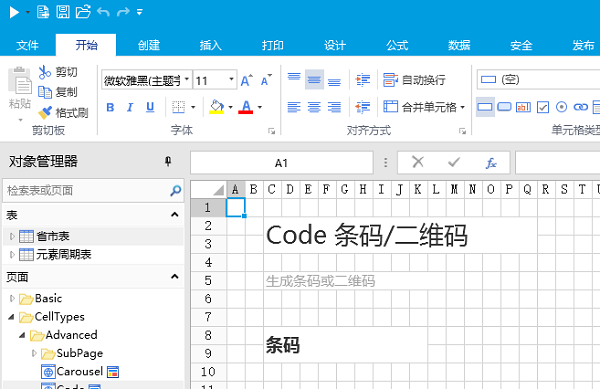Viewport: 600px width, 389px height.
Task: Click the Run (play) button
Action: coord(14,12)
